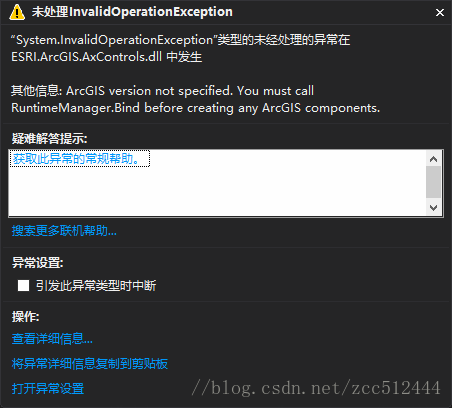This screenshot has height=408, width=452.
Task: Click the RuntimeManager.Bind additional info text
Action: (x=196, y=99)
